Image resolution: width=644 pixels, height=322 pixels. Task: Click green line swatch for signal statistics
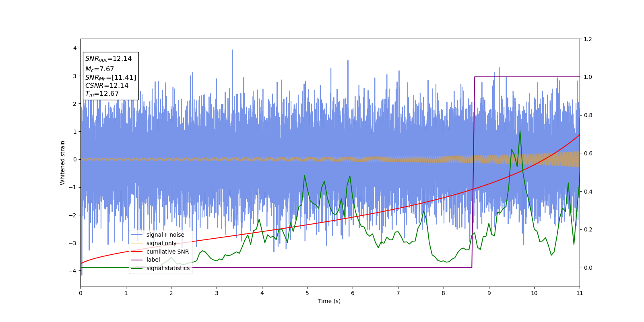(137, 268)
